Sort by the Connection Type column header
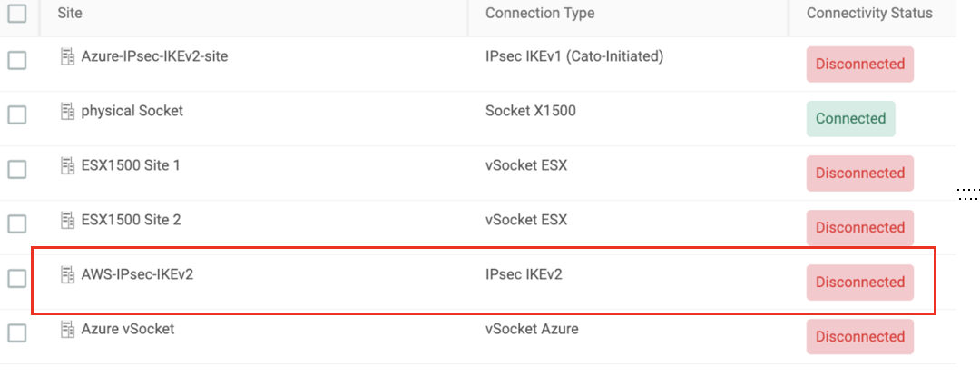The height and width of the screenshot is (387, 980). (540, 13)
